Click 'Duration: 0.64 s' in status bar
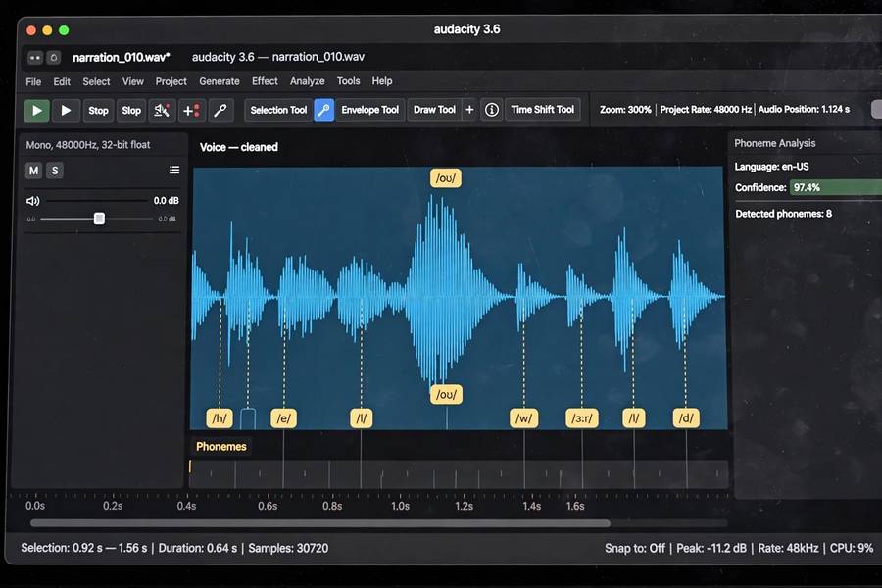 (x=197, y=548)
